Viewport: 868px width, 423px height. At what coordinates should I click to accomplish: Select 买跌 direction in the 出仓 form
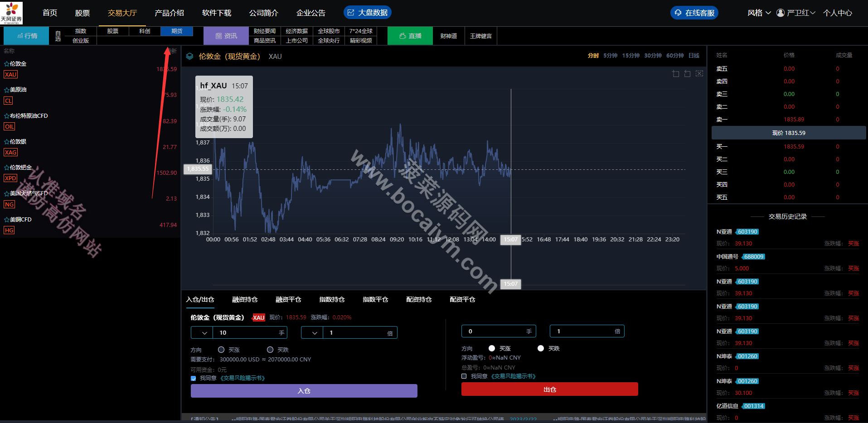[541, 348]
